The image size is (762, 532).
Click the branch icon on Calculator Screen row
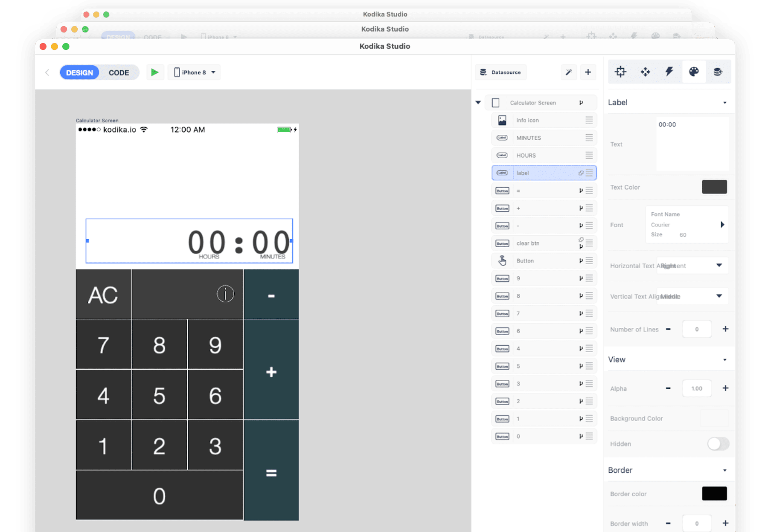(581, 103)
